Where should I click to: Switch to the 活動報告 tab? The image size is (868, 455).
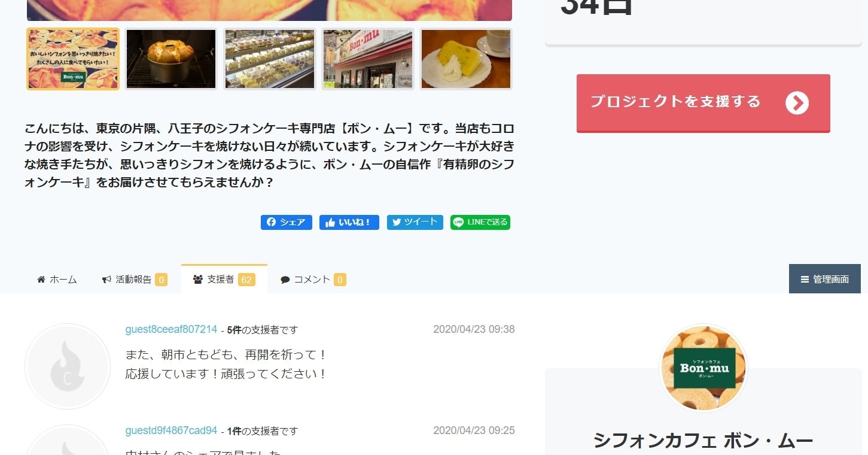(135, 279)
